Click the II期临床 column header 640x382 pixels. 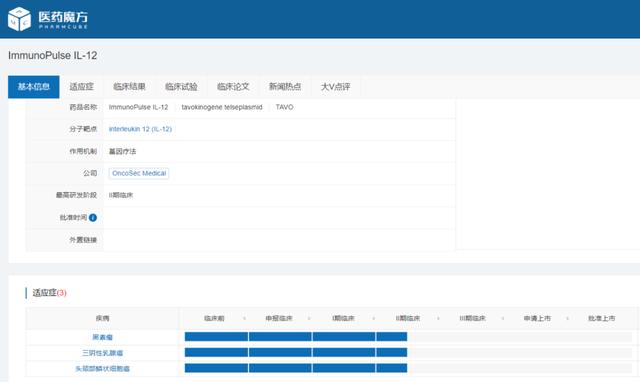tap(408, 318)
